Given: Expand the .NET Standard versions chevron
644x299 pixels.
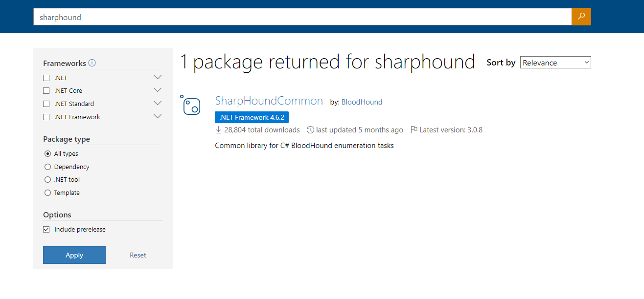Looking at the screenshot, I should coord(158,104).
